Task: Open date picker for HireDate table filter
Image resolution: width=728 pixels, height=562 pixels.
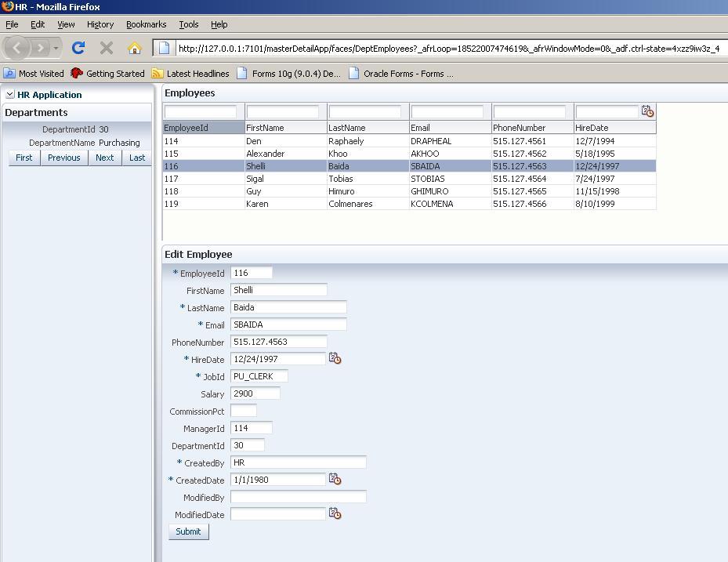Action: pos(647,111)
